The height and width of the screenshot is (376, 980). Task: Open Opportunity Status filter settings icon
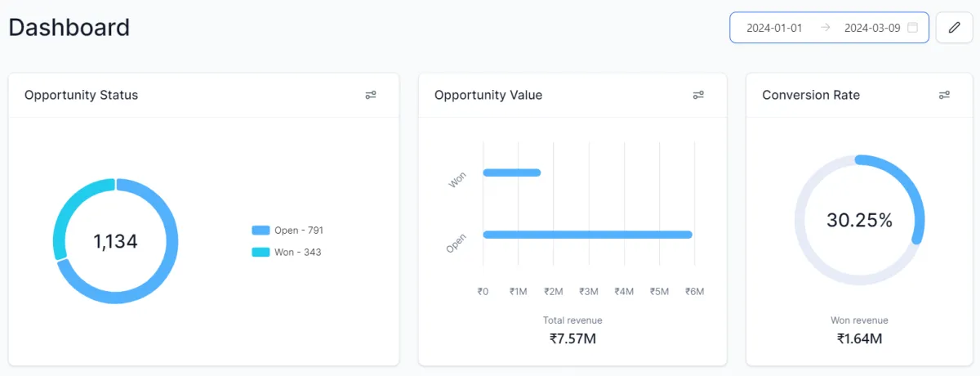[371, 95]
